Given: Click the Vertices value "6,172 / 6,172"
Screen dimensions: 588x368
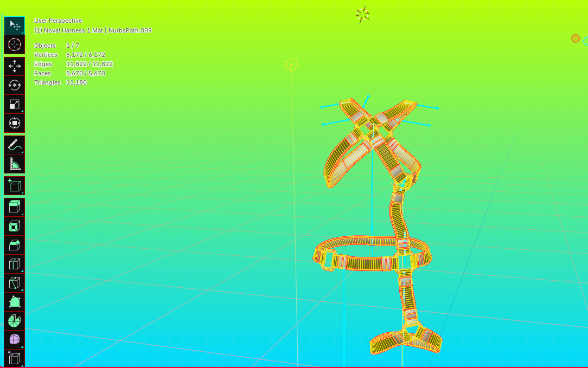Looking at the screenshot, I should (86, 55).
